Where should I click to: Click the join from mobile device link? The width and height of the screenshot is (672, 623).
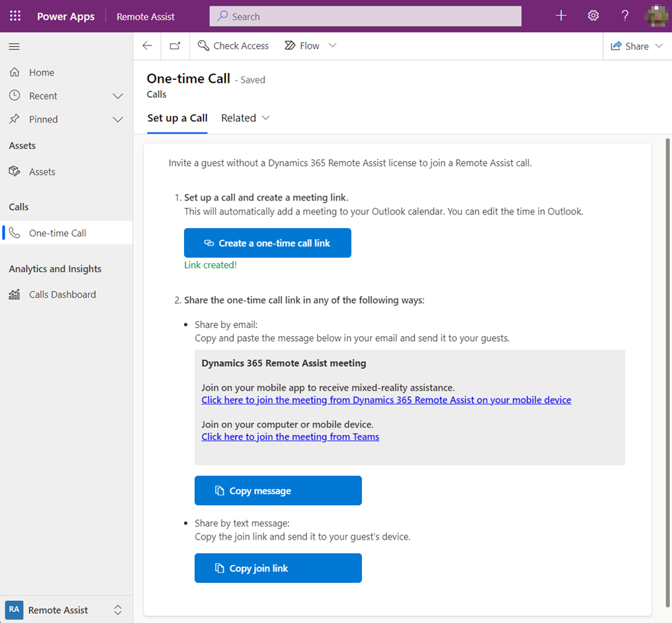pos(386,400)
